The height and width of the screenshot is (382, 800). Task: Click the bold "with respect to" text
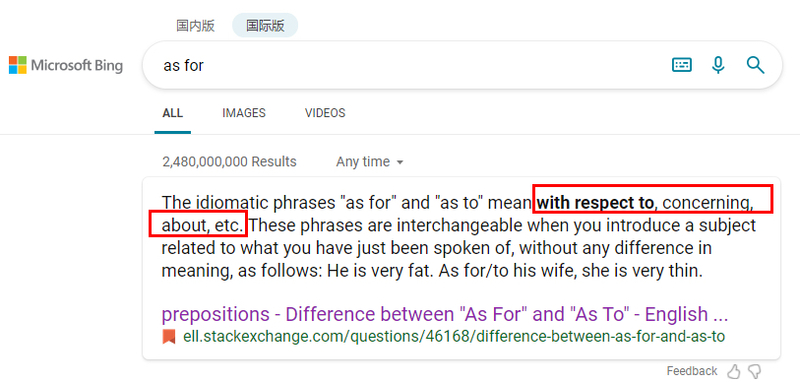[595, 203]
